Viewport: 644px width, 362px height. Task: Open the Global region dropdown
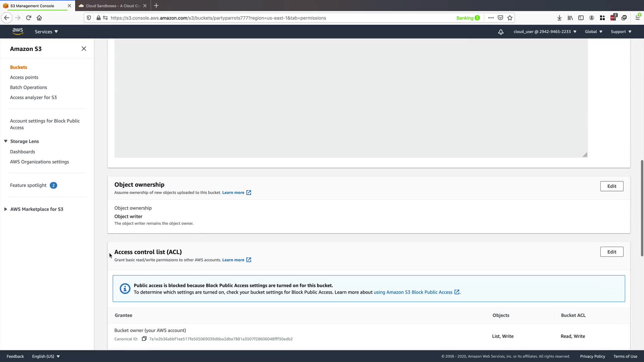click(x=593, y=32)
